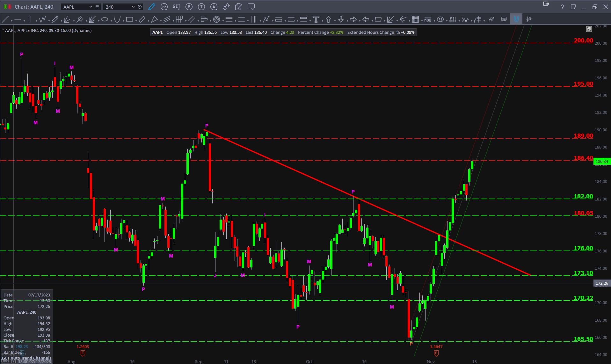Click the 186.40 red price level label
The image size is (611, 364).
pyautogui.click(x=583, y=158)
